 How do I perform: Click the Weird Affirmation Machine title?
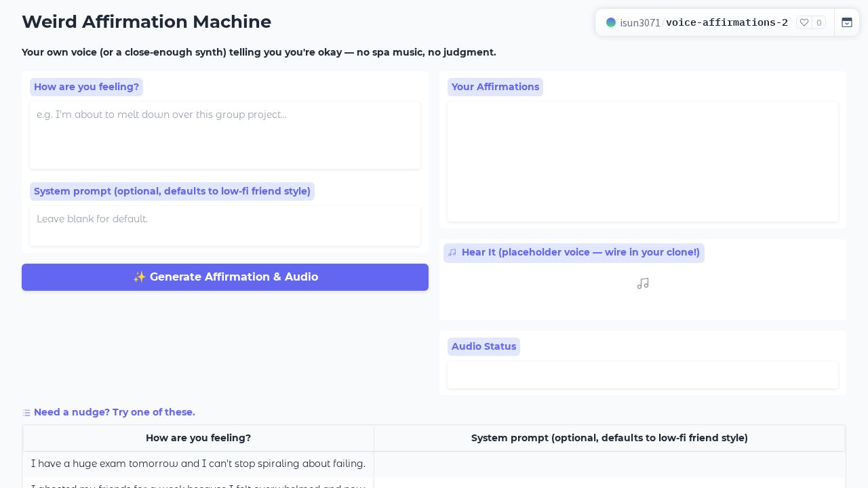146,22
